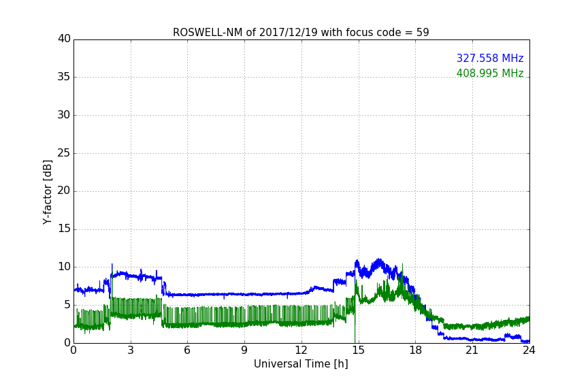588x392 pixels.
Task: Select the blue 327.558 MHz legend label
Action: 490,58
